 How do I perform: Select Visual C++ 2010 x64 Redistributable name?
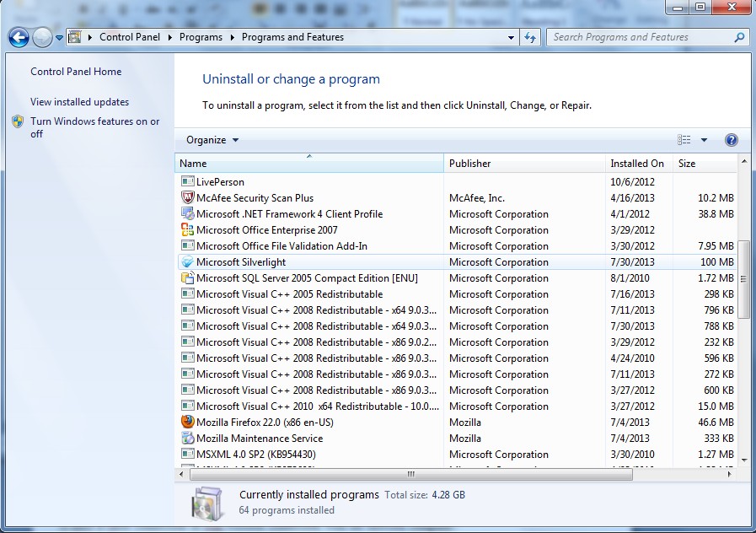[x=318, y=406]
